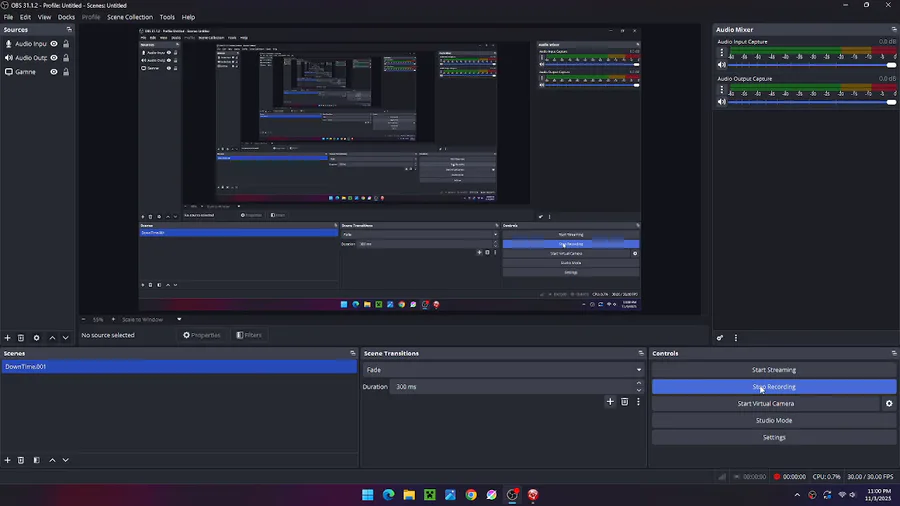This screenshot has height=506, width=900.
Task: Decrease transition duration with down arrow
Action: [x=639, y=390]
